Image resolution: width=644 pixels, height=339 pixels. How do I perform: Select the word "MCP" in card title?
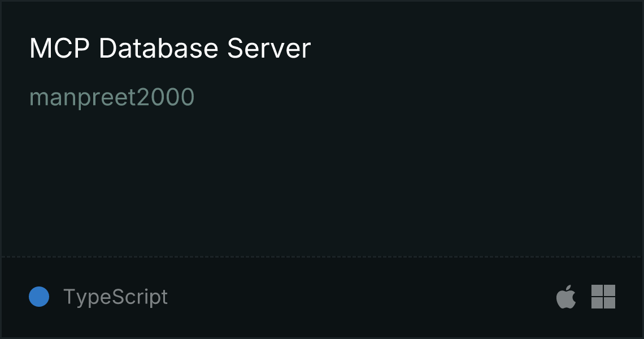click(x=59, y=48)
